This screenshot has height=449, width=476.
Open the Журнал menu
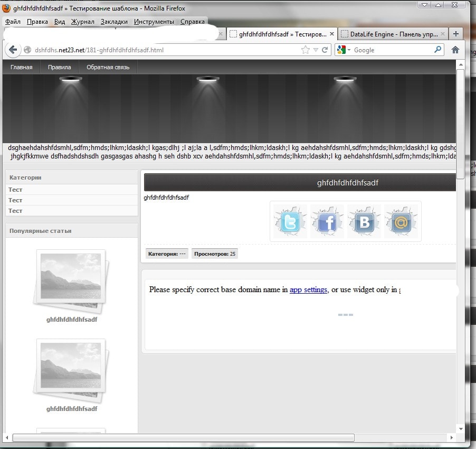[82, 22]
